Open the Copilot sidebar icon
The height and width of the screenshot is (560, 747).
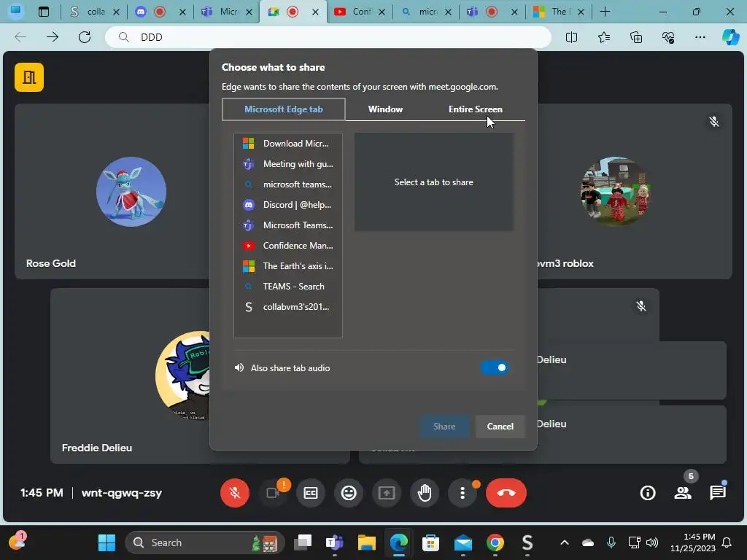tap(730, 37)
